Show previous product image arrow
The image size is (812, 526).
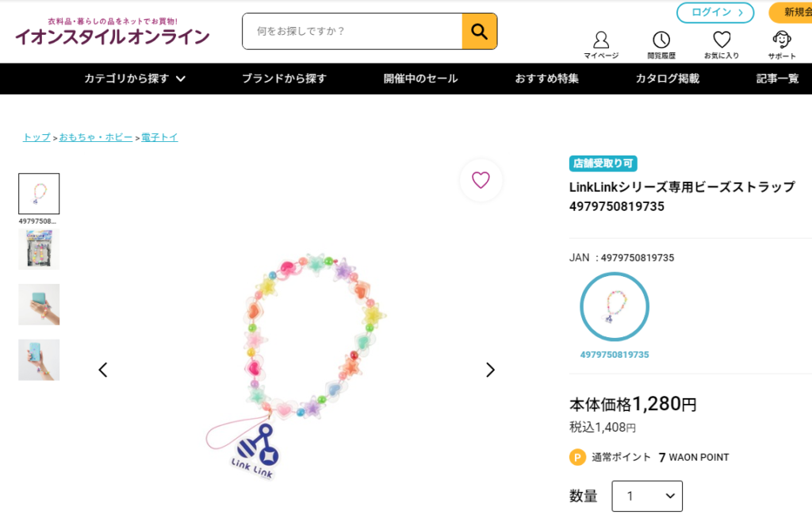(103, 370)
